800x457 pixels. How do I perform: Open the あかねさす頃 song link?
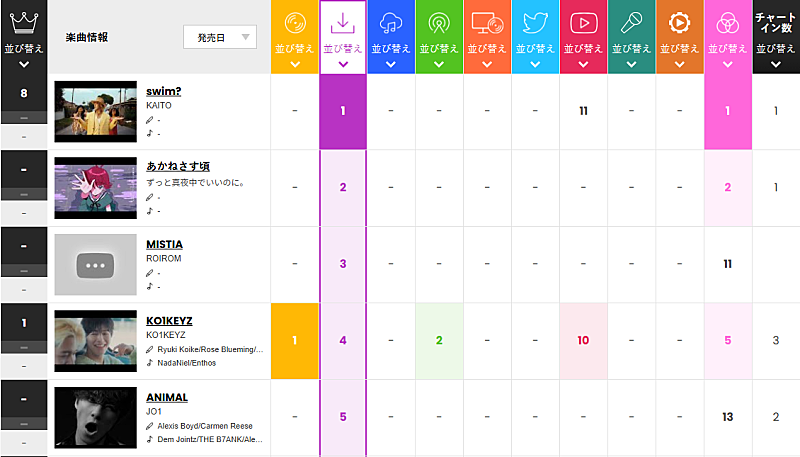pyautogui.click(x=178, y=166)
